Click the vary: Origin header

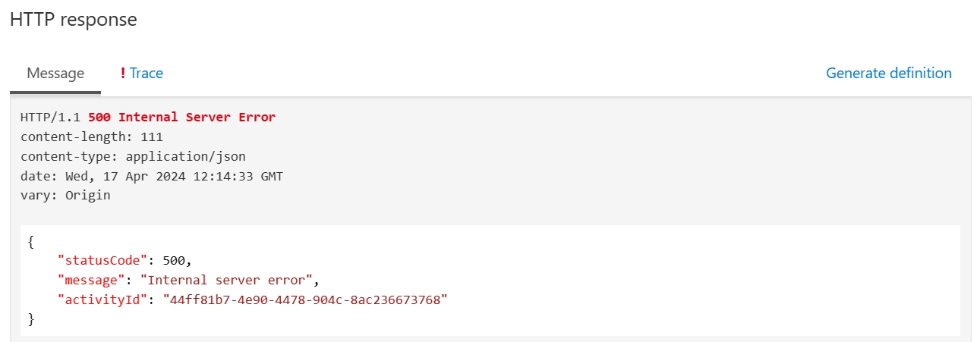click(x=65, y=196)
